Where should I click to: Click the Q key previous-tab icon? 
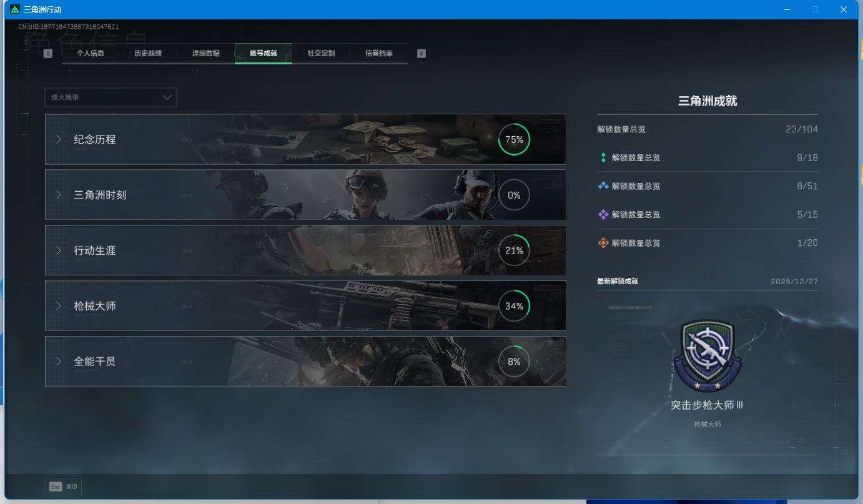pyautogui.click(x=48, y=54)
